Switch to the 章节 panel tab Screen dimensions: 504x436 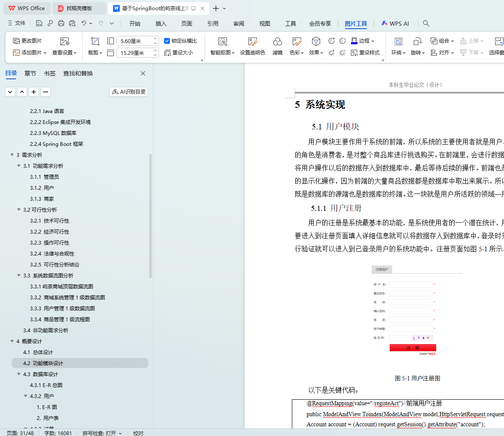(30, 73)
